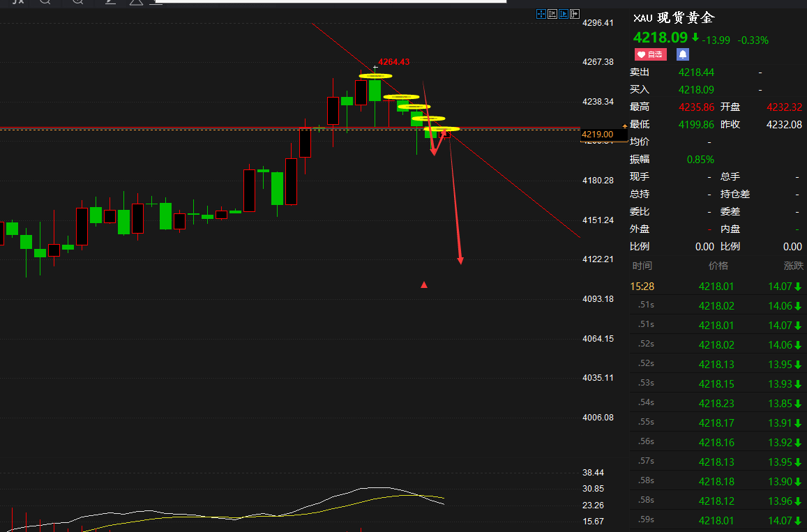Click the 4180.28 price axis label
The image size is (807, 532).
click(598, 181)
